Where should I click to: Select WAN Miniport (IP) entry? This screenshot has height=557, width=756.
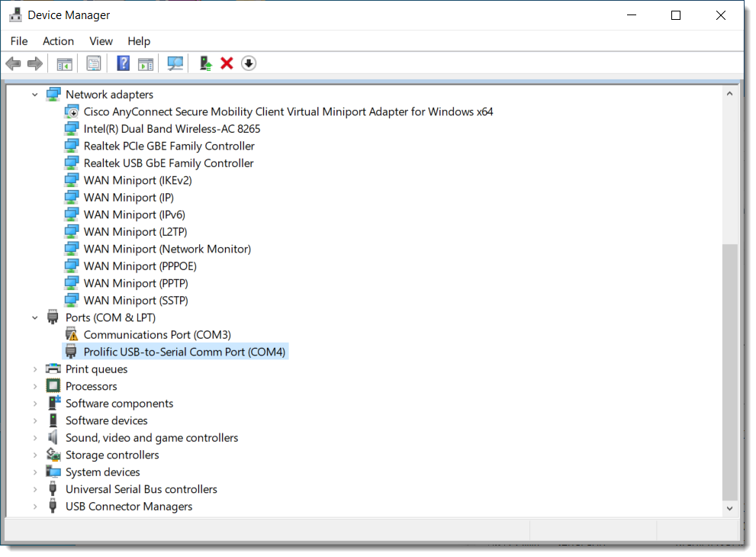tap(128, 198)
